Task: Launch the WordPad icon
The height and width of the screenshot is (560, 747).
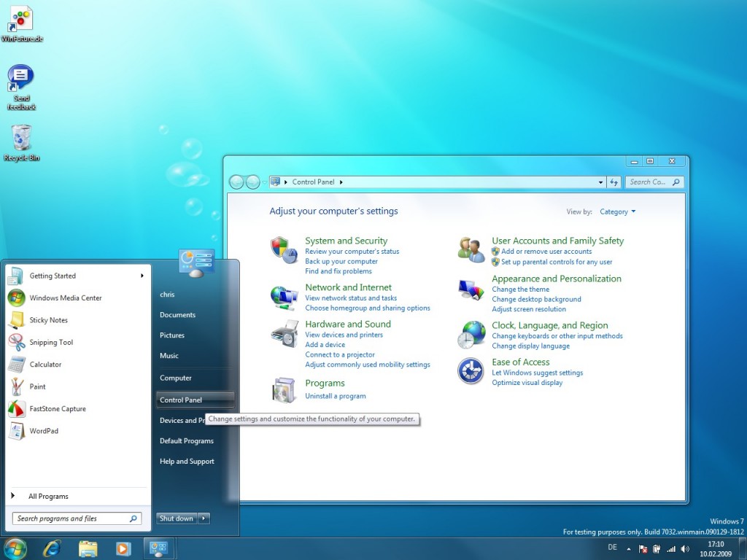Action: click(x=16, y=431)
